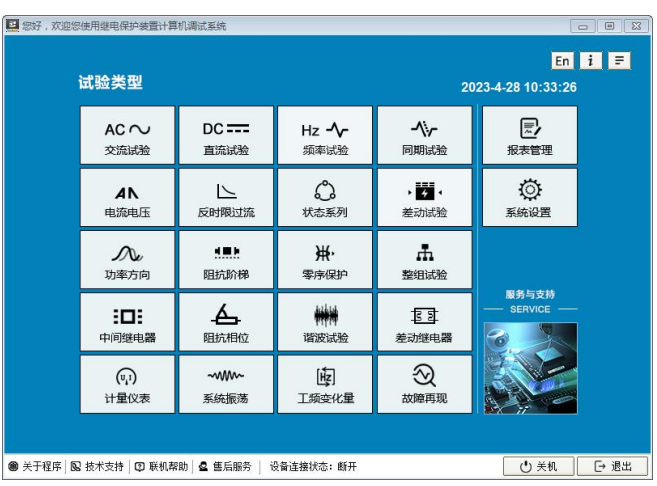Open the 谐波试验 harmonic test tile
The height and width of the screenshot is (486, 657).
(325, 322)
